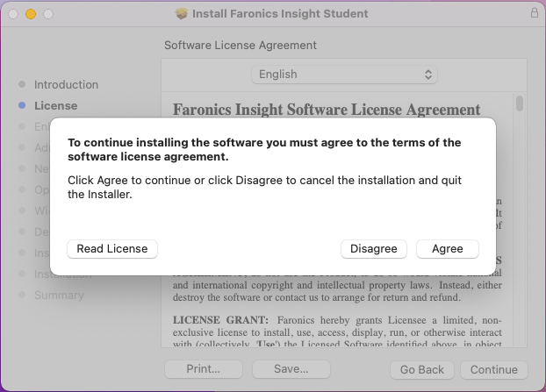
Task: Click the Agree button in the dialog
Action: (447, 249)
